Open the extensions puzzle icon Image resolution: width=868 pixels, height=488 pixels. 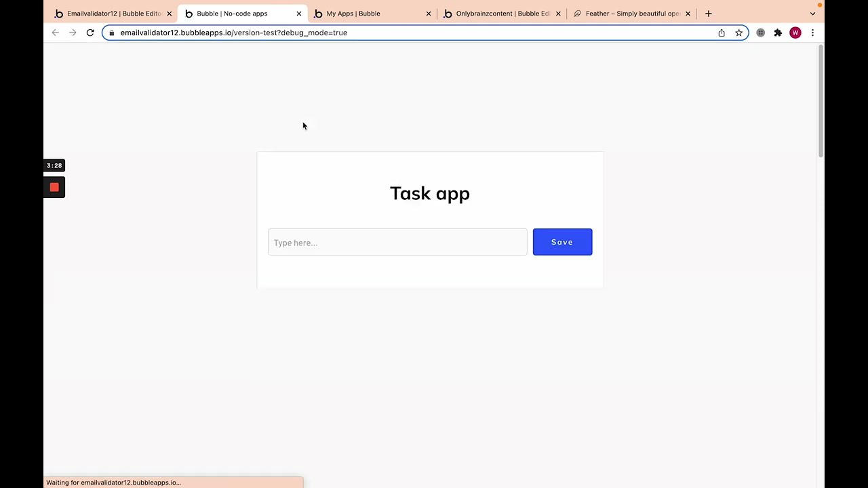[778, 33]
